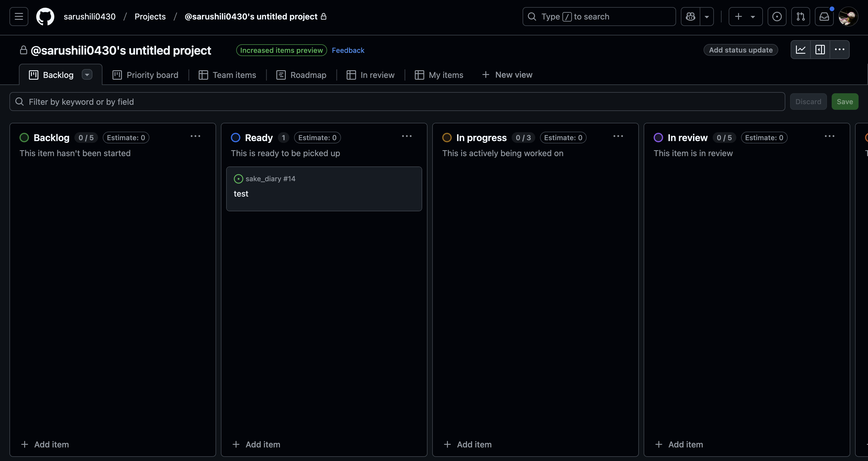
Task: Open user avatar menu
Action: coord(848,17)
